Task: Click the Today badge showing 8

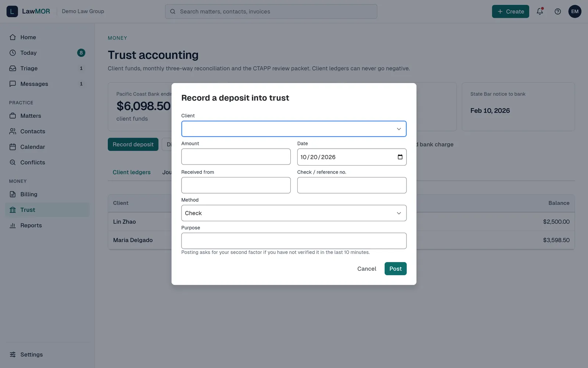Action: click(81, 53)
